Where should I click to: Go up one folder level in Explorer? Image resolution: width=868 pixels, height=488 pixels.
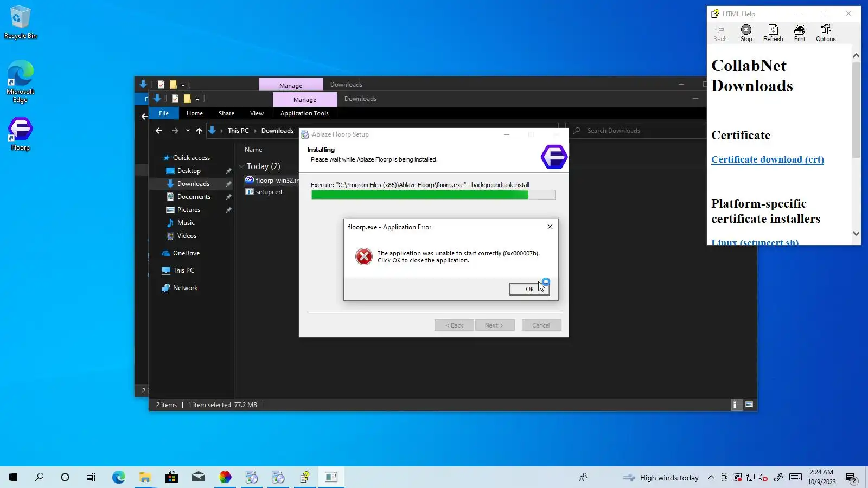[199, 131]
